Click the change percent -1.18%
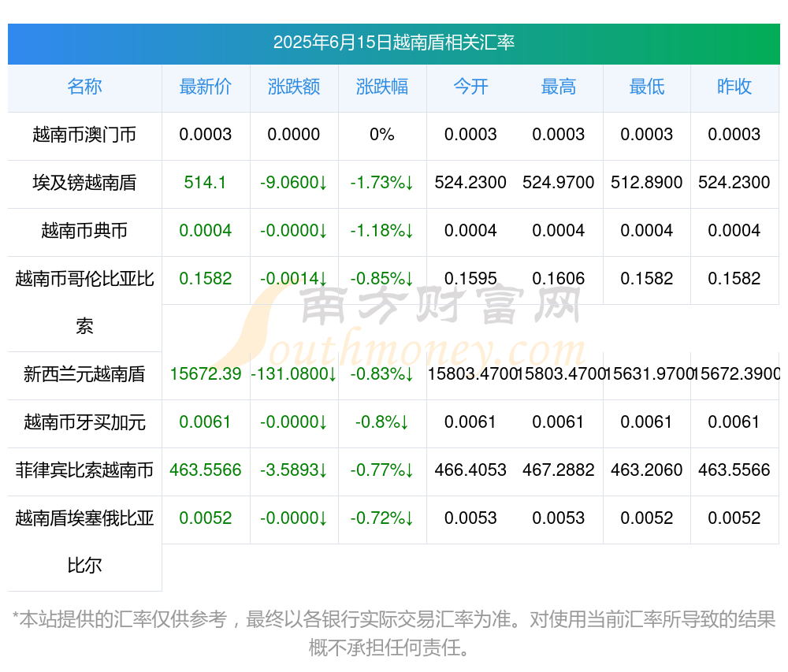The width and height of the screenshot is (788, 672). (x=382, y=231)
